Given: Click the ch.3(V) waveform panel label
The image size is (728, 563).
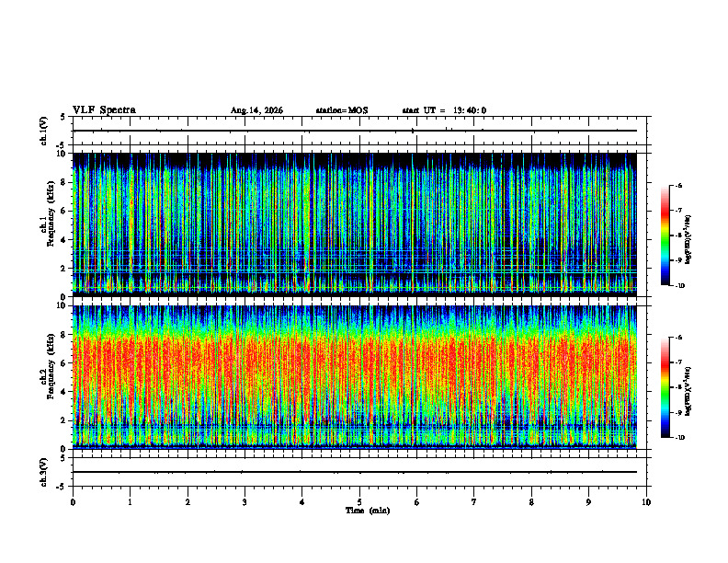Looking at the screenshot, I should (x=44, y=472).
